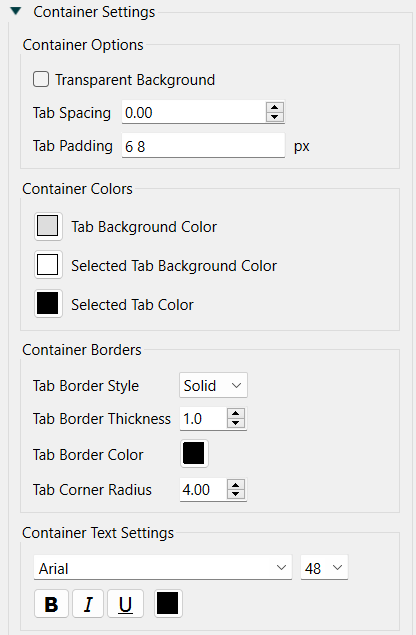Open Tab Border Style dropdown
The height and width of the screenshot is (635, 416).
(213, 385)
